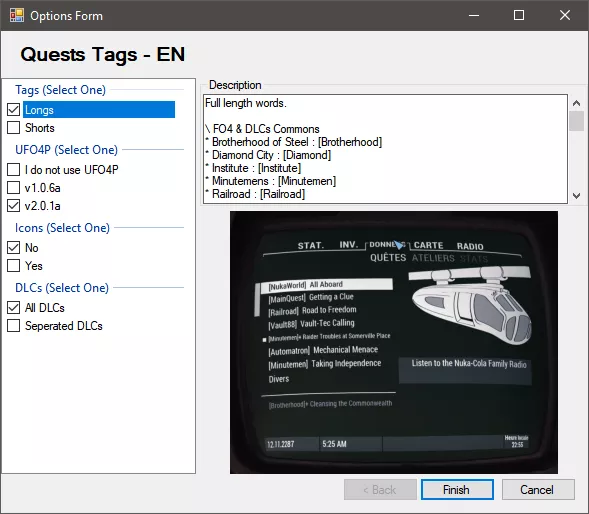Click the 'Full length words.' description line
Screen dimensions: 589x514
[x=246, y=103]
